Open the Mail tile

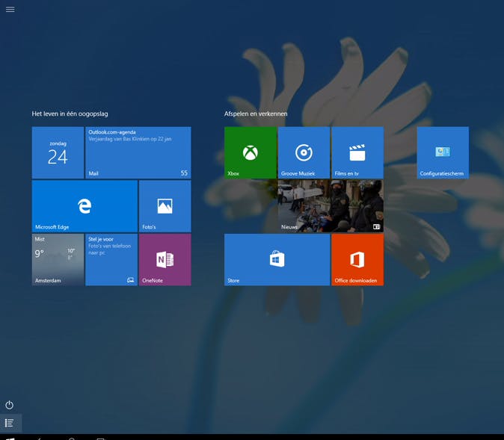[x=138, y=152]
